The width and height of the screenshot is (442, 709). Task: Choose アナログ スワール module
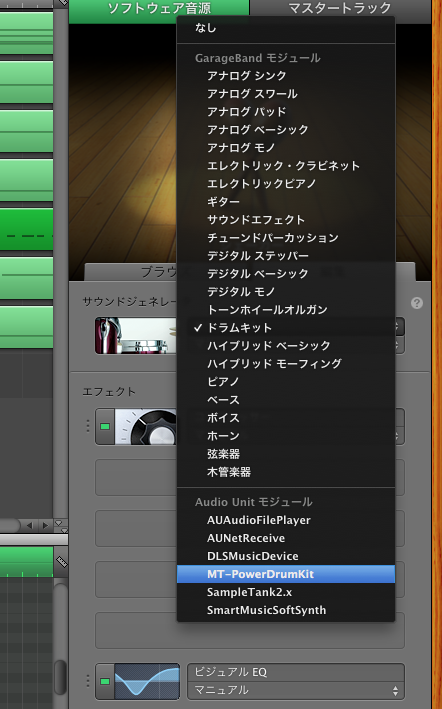(286, 94)
